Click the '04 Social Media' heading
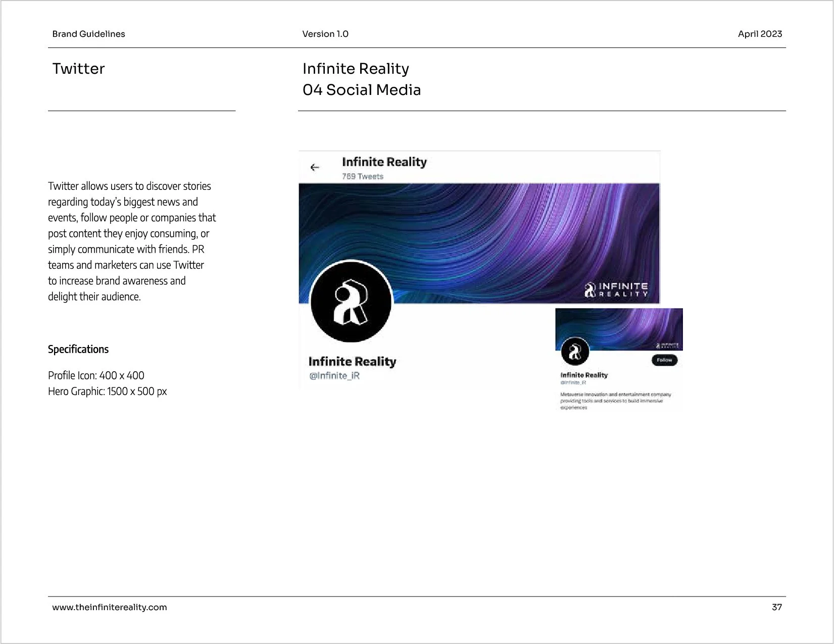This screenshot has width=834, height=644. [362, 90]
